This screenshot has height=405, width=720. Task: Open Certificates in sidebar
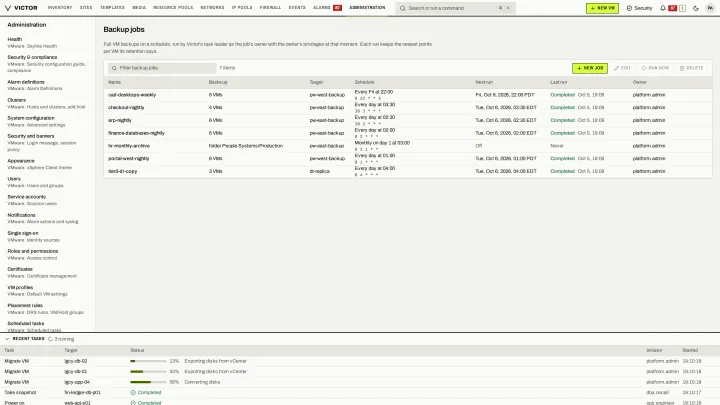47,272
